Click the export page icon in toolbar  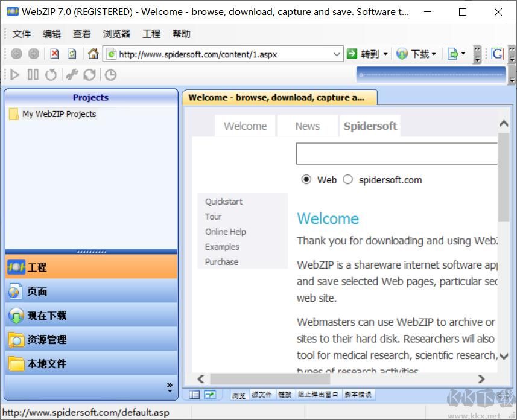(x=452, y=54)
